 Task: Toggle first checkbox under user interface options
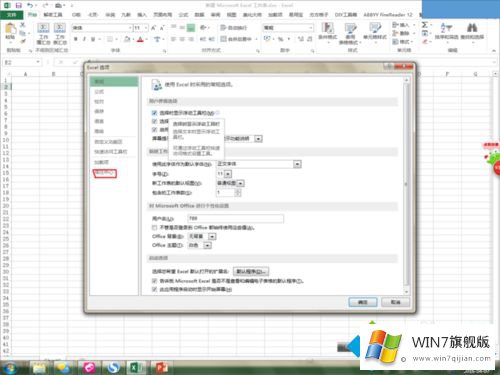click(154, 113)
